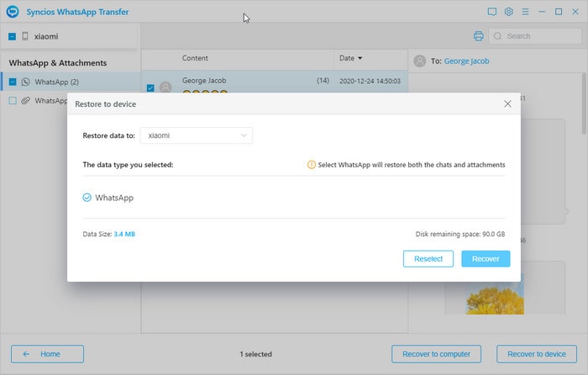Click the 3.4 MB data size value
The image size is (588, 375).
tap(124, 234)
